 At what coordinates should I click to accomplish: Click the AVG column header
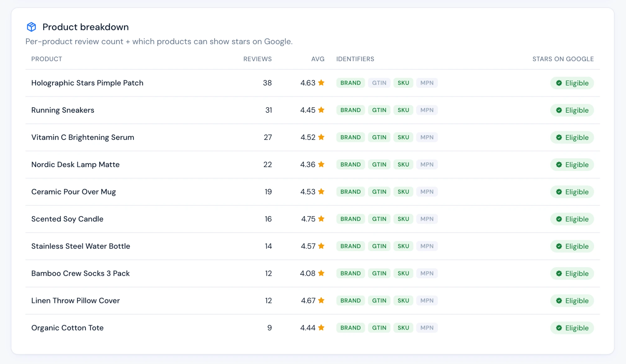click(x=318, y=59)
